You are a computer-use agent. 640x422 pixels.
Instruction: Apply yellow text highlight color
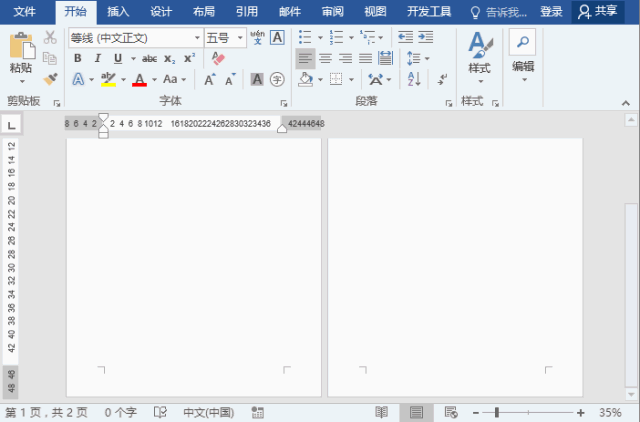(x=108, y=79)
